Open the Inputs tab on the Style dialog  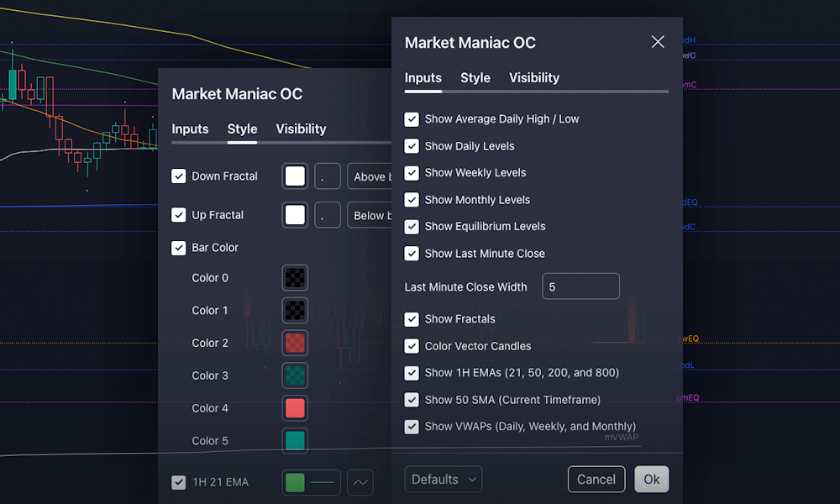[x=191, y=129]
